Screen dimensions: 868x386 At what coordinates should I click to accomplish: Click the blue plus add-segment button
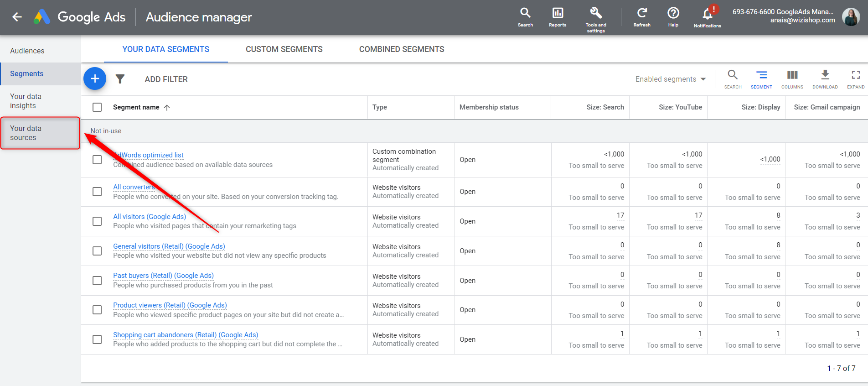coord(95,79)
